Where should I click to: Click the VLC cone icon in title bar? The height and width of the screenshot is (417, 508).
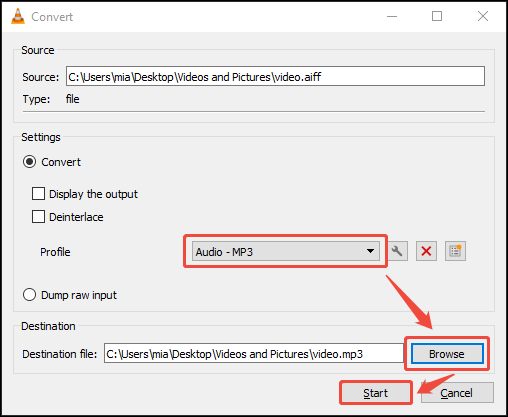pyautogui.click(x=18, y=16)
